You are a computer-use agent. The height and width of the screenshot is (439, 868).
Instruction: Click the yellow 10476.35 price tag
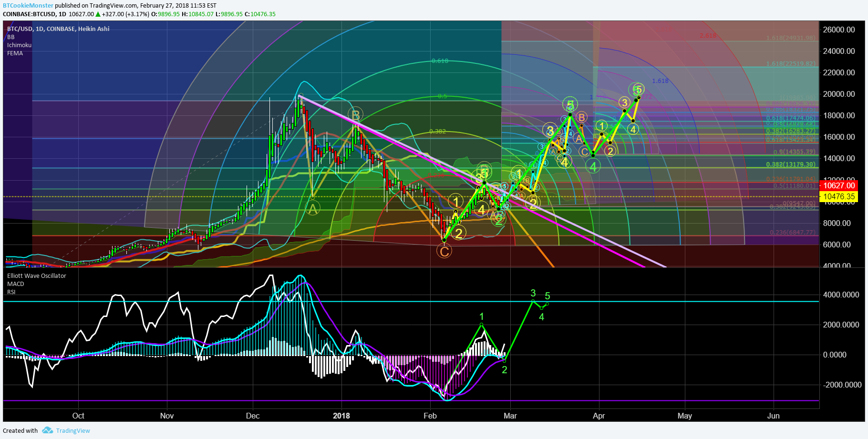pyautogui.click(x=839, y=196)
